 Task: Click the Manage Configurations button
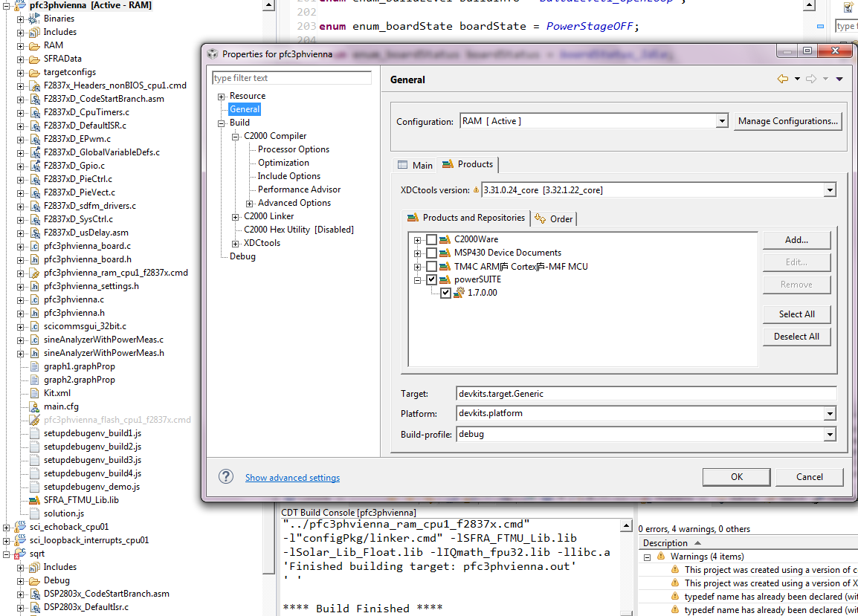point(787,121)
